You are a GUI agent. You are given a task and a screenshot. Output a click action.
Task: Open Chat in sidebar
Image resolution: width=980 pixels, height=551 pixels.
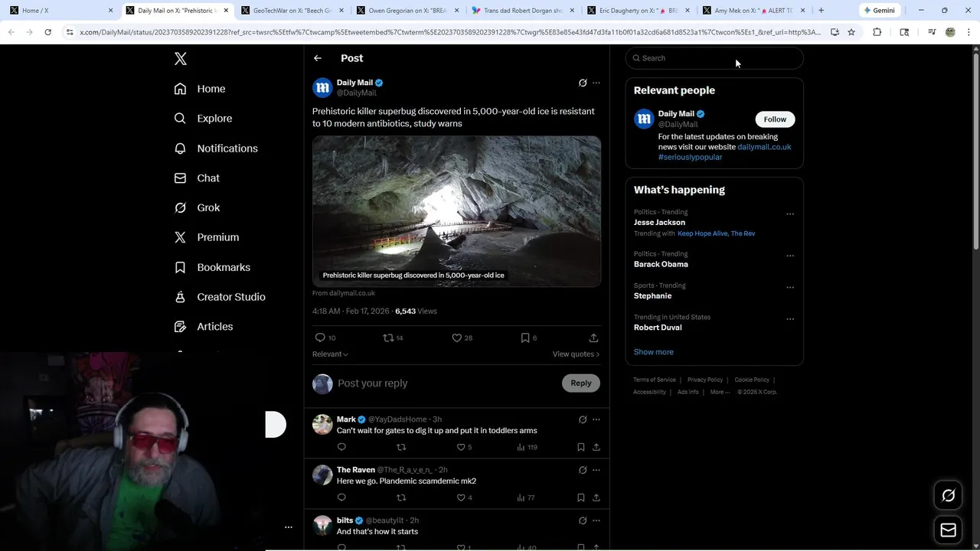198,178
